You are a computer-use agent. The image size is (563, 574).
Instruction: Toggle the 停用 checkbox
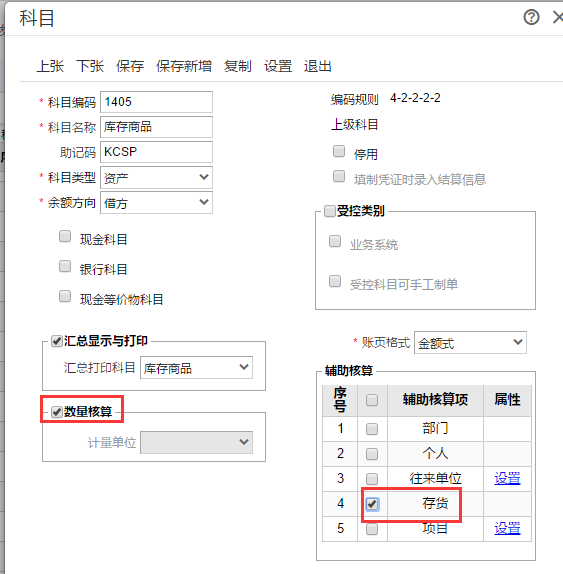click(339, 151)
